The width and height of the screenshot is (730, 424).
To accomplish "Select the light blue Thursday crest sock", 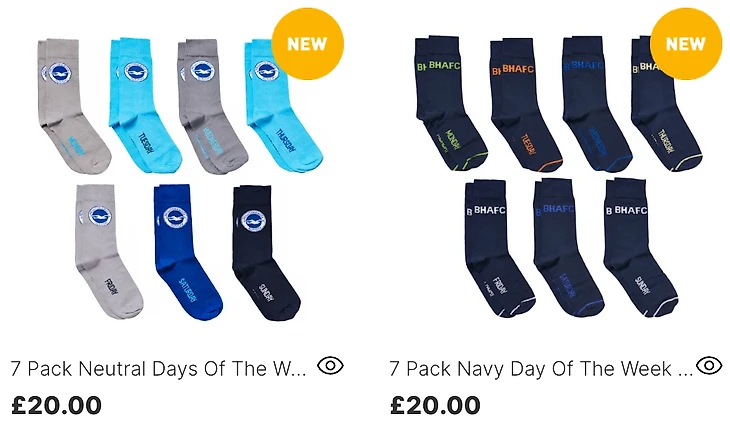I will click(282, 107).
